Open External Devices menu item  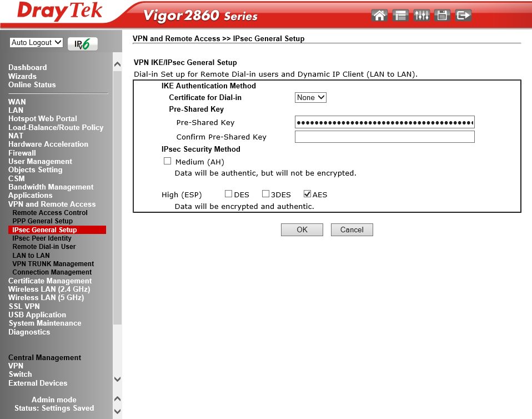point(38,383)
